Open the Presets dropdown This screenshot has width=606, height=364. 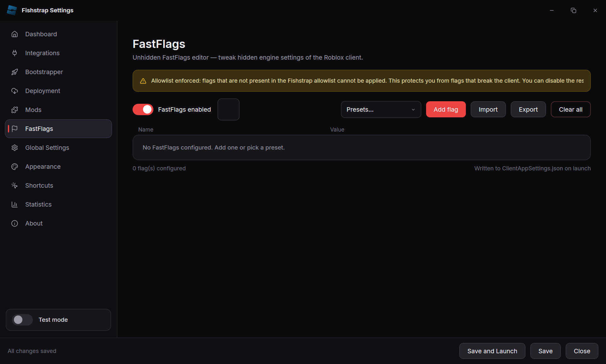click(x=381, y=109)
